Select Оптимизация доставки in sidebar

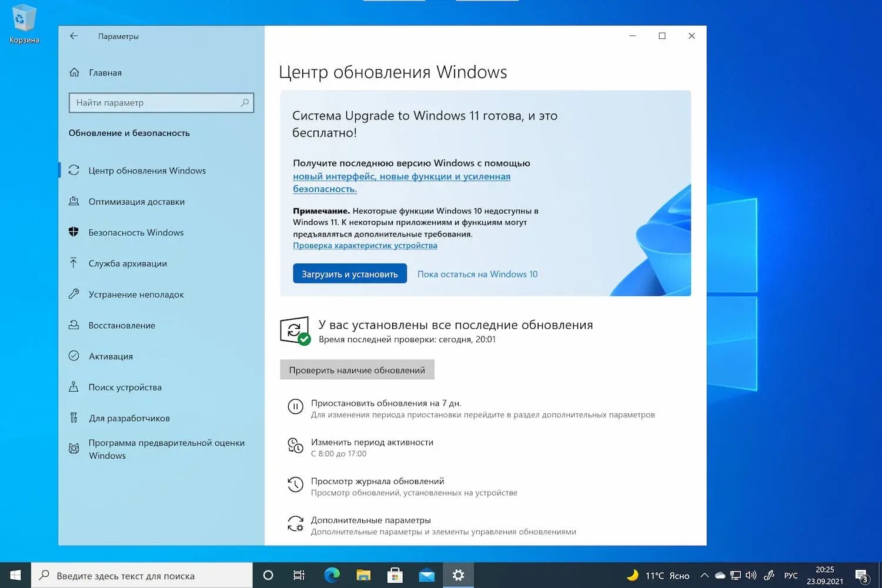(x=161, y=201)
